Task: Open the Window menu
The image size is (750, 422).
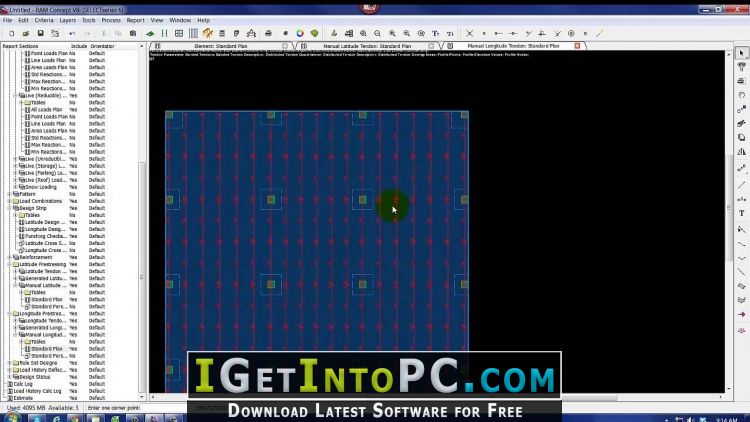Action: [180, 21]
